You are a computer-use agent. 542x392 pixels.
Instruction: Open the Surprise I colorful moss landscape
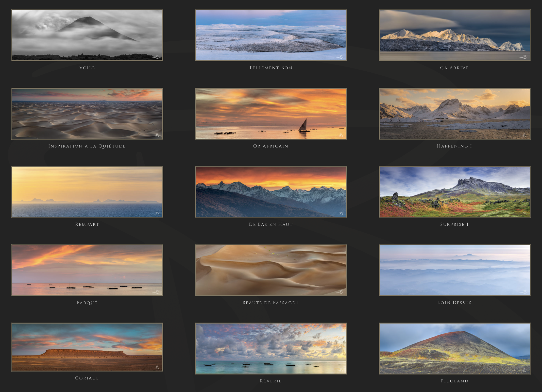(x=455, y=192)
